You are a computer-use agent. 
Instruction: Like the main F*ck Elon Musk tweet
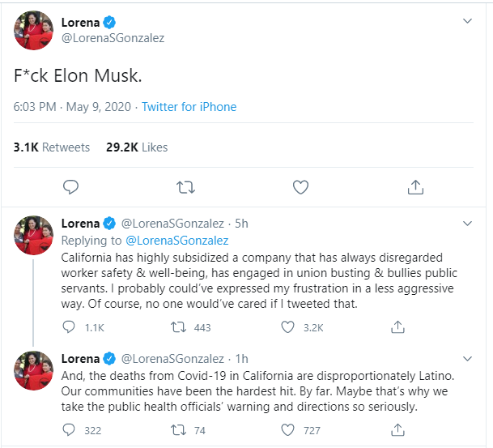[x=300, y=188]
